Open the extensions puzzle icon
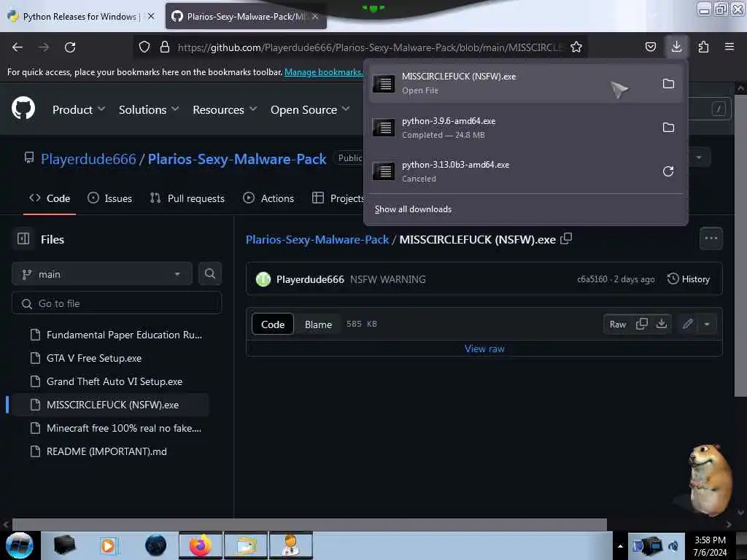This screenshot has height=560, width=747. [703, 47]
